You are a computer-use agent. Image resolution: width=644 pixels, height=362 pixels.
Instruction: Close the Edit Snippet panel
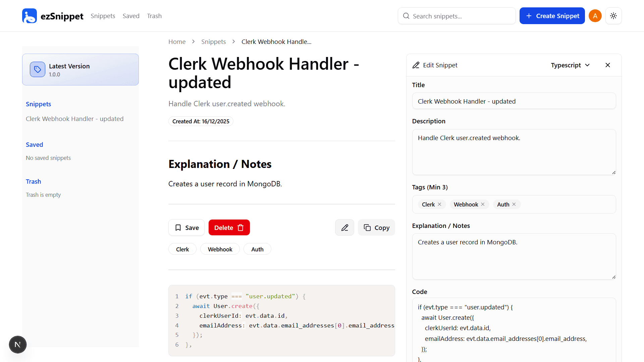(x=607, y=65)
